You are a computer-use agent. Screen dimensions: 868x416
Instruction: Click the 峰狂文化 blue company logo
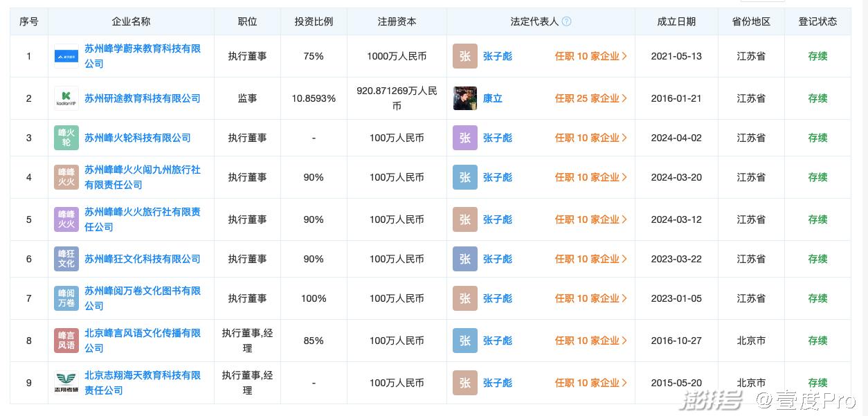pos(66,259)
